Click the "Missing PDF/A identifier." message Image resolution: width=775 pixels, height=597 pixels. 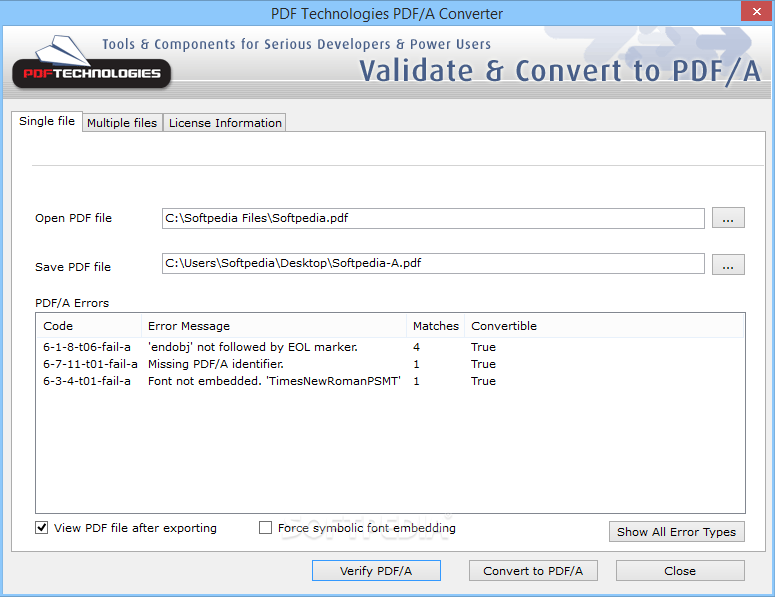pyautogui.click(x=216, y=364)
